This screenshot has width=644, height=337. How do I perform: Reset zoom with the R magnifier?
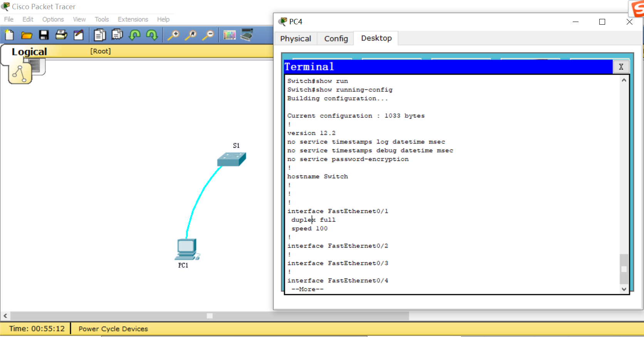tap(191, 35)
